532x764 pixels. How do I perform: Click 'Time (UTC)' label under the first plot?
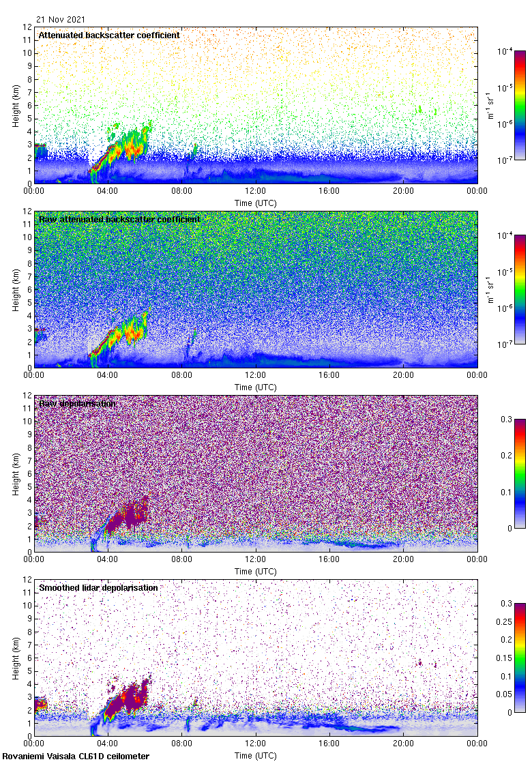point(255,203)
